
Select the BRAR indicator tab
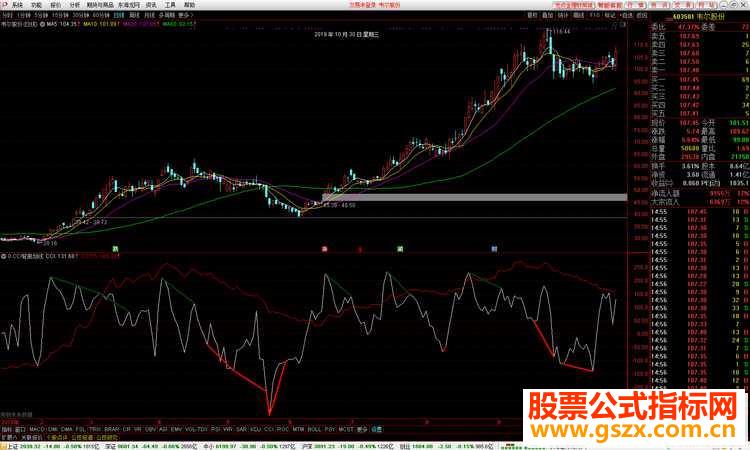[x=112, y=429]
